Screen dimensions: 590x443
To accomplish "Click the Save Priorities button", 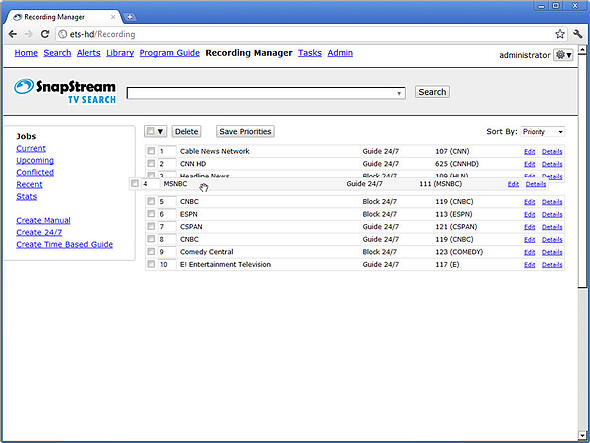I will [245, 131].
